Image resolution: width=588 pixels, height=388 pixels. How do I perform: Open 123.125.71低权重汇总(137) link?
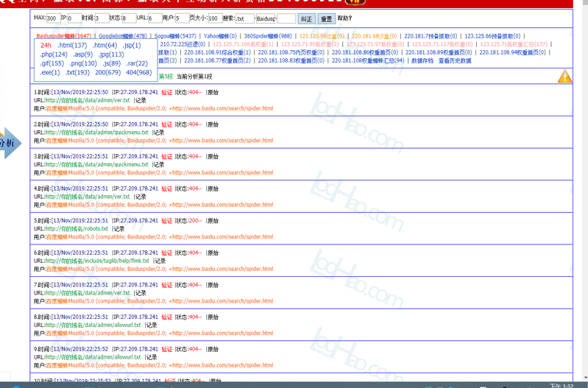click(514, 44)
